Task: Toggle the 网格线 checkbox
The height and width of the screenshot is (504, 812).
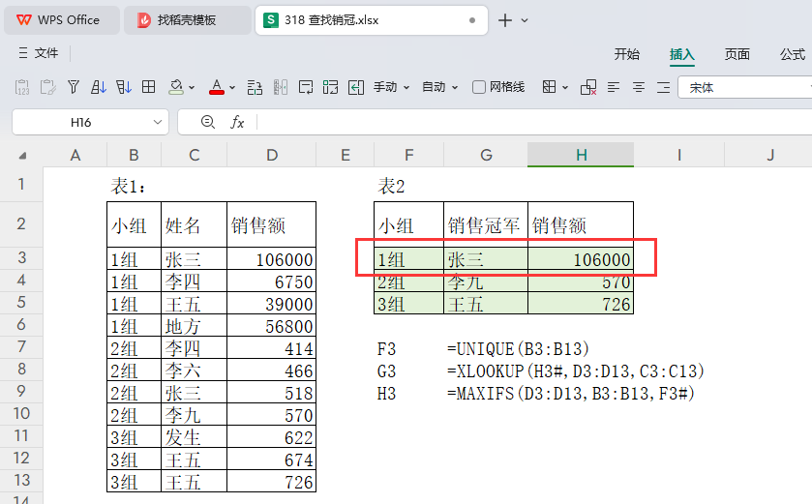Action: pos(479,87)
